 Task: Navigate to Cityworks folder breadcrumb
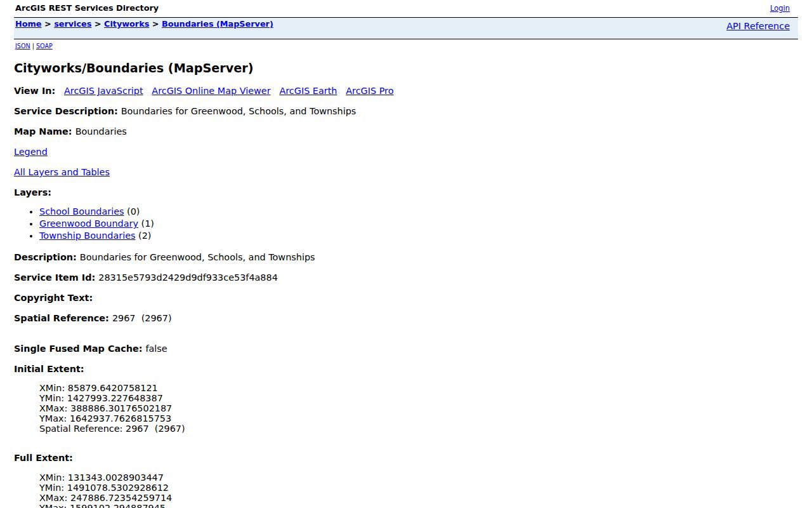pyautogui.click(x=127, y=24)
